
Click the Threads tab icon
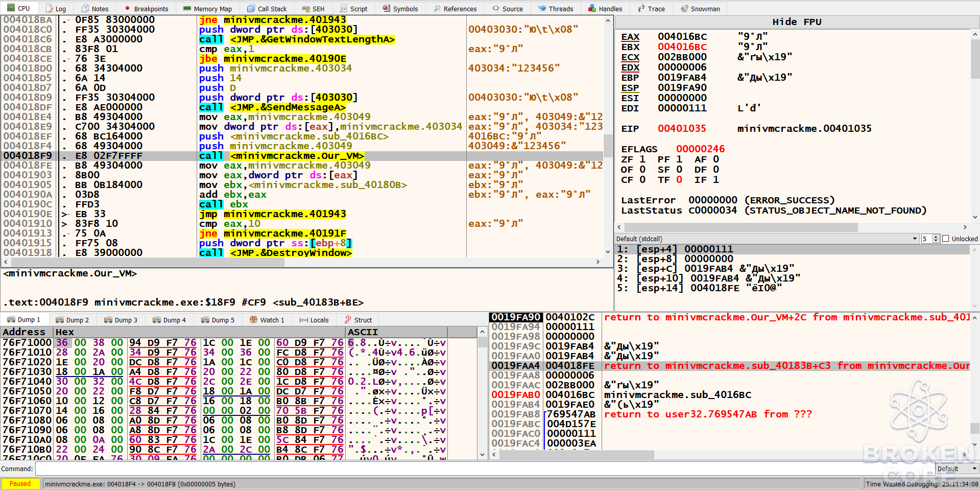pos(542,9)
